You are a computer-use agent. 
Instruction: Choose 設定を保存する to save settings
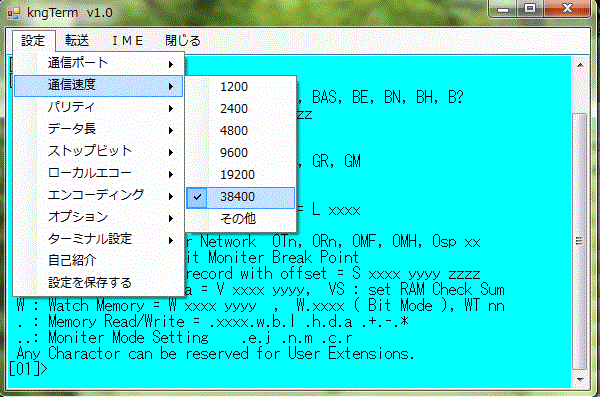click(98, 283)
